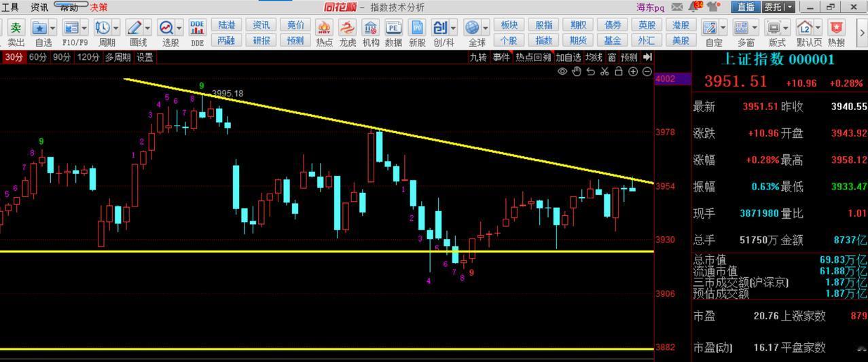868x362 pixels.
Task: Toggle the 窗 window option
Action: point(612,57)
